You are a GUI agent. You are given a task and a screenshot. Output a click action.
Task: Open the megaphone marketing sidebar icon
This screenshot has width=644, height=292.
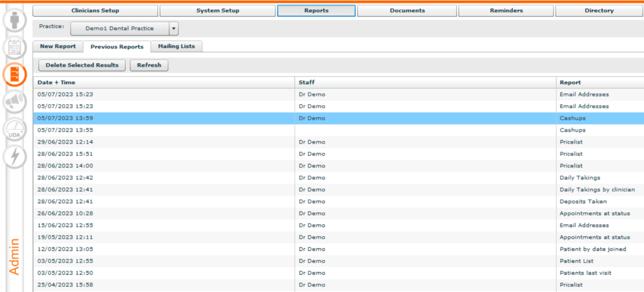(x=15, y=102)
